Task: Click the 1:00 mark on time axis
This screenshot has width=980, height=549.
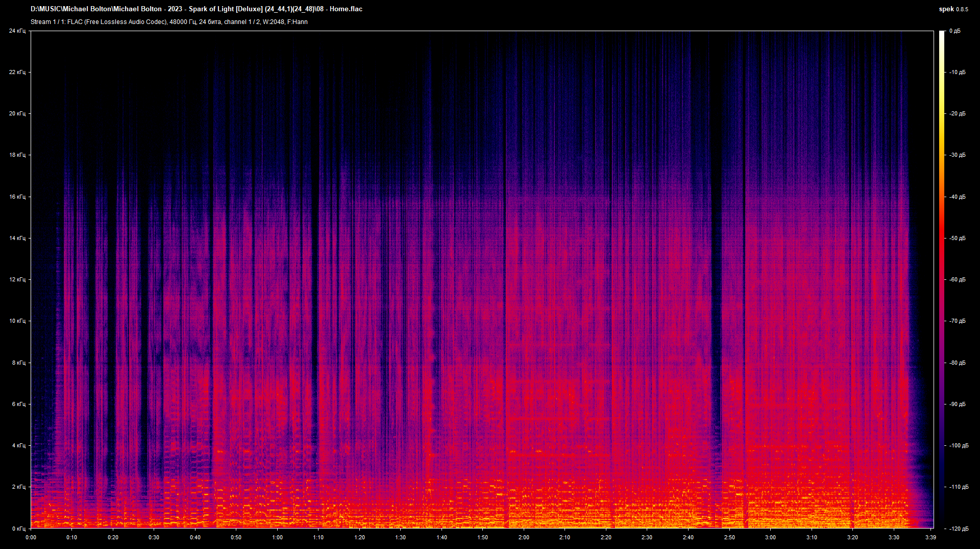Action: pos(277,537)
